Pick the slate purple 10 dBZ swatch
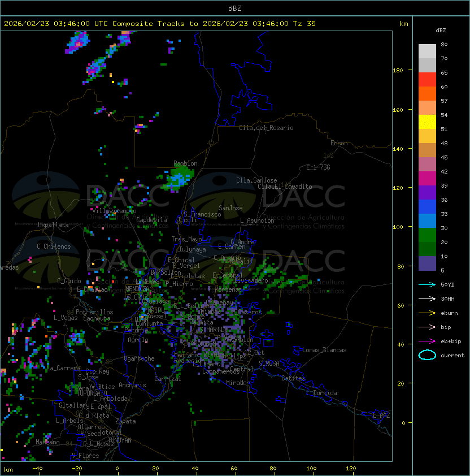 [427, 263]
